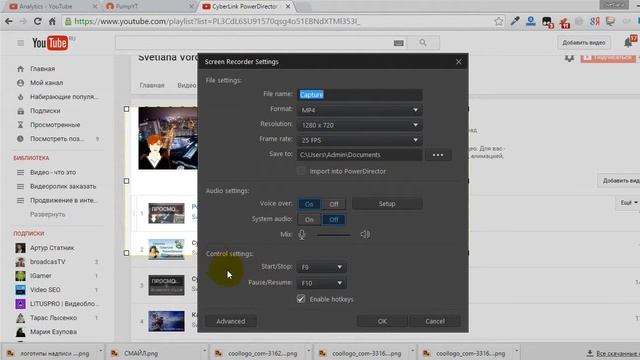Open the Resolution 1280 x 720 dropdown
The height and width of the screenshot is (360, 640).
coord(359,125)
